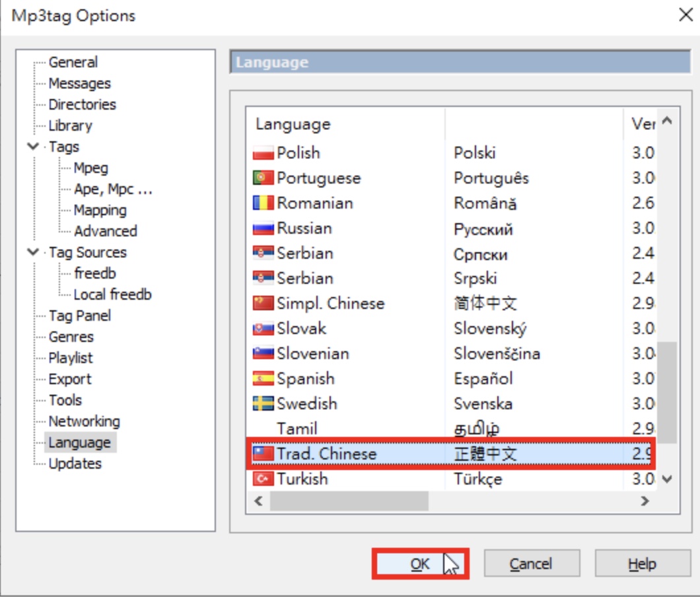
Task: Select Local freedb in the tree
Action: click(x=113, y=294)
